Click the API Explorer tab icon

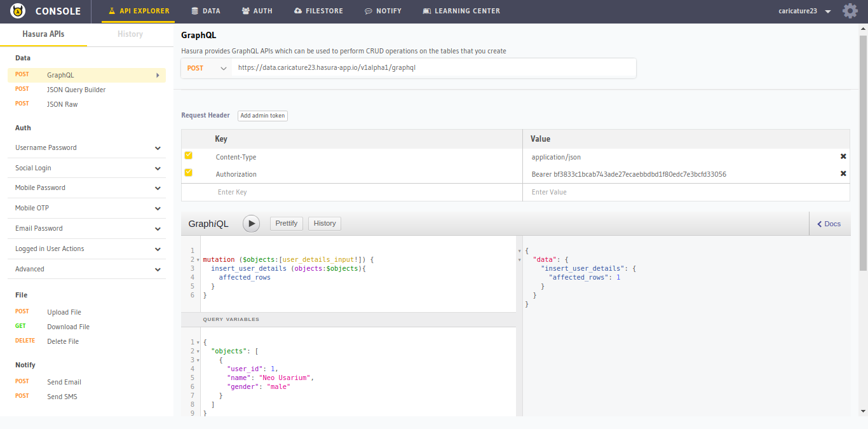point(112,11)
